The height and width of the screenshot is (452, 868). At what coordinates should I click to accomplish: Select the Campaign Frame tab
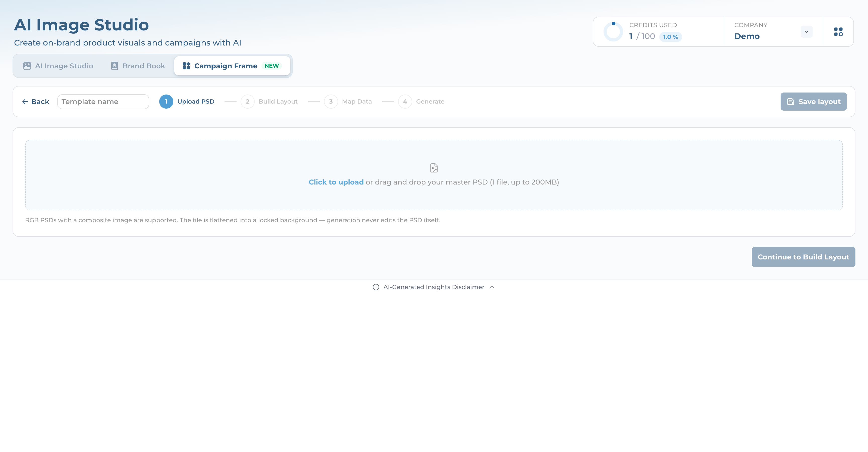pyautogui.click(x=232, y=66)
